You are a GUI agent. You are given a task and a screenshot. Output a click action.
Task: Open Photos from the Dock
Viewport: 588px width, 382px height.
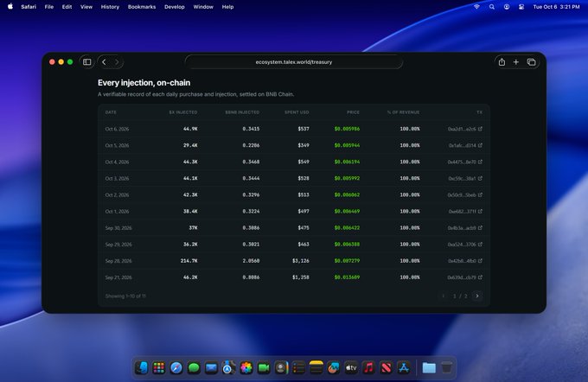[x=246, y=368]
